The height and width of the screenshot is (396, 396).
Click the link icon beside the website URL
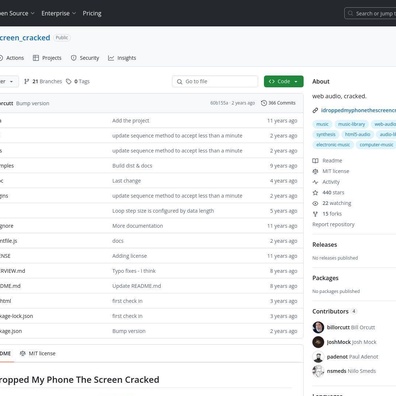point(315,110)
